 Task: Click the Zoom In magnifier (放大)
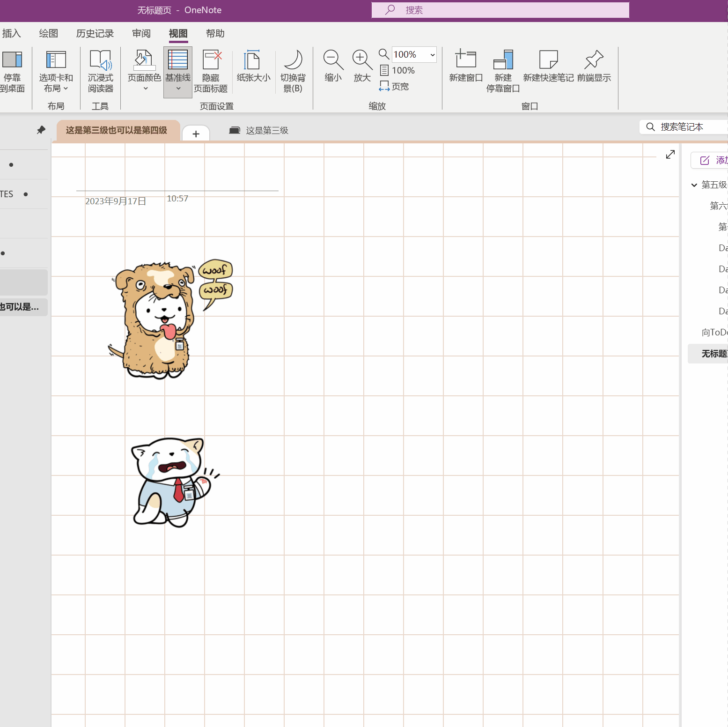coord(362,67)
